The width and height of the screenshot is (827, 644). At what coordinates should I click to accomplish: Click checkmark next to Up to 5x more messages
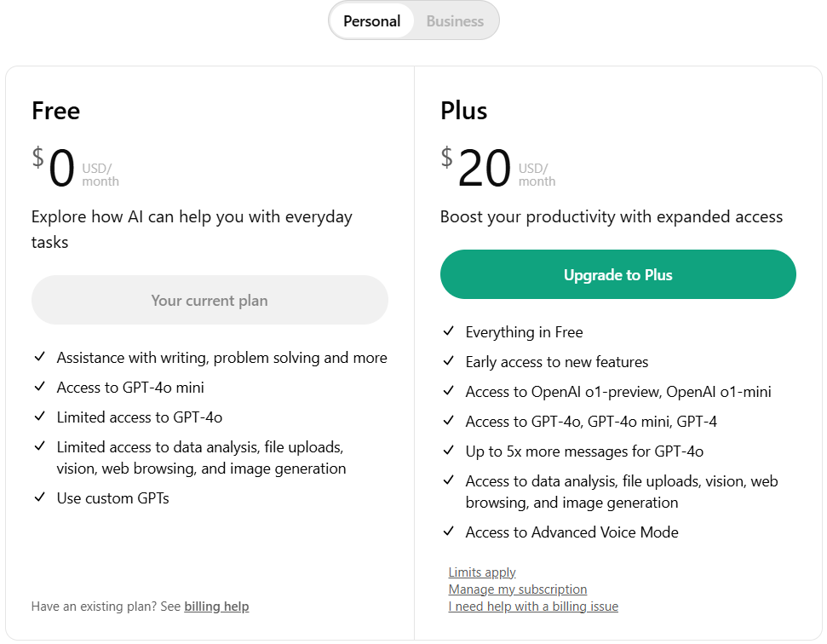pyautogui.click(x=448, y=451)
